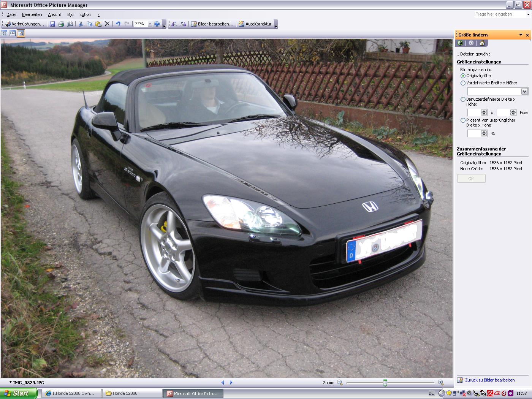Image resolution: width=532 pixels, height=399 pixels.
Task: Switch to Filmstrip view icon
Action: 13,33
